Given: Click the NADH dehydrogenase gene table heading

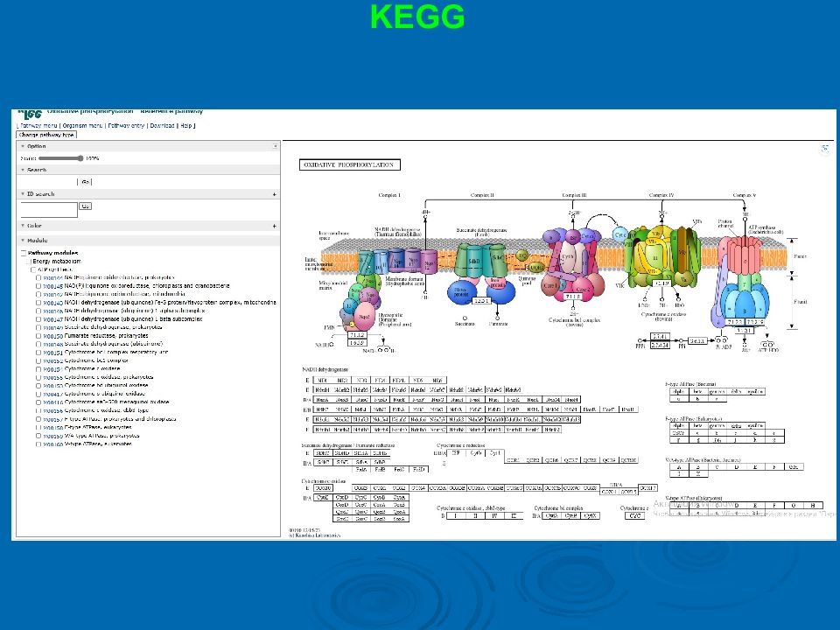Looking at the screenshot, I should pyautogui.click(x=325, y=369).
